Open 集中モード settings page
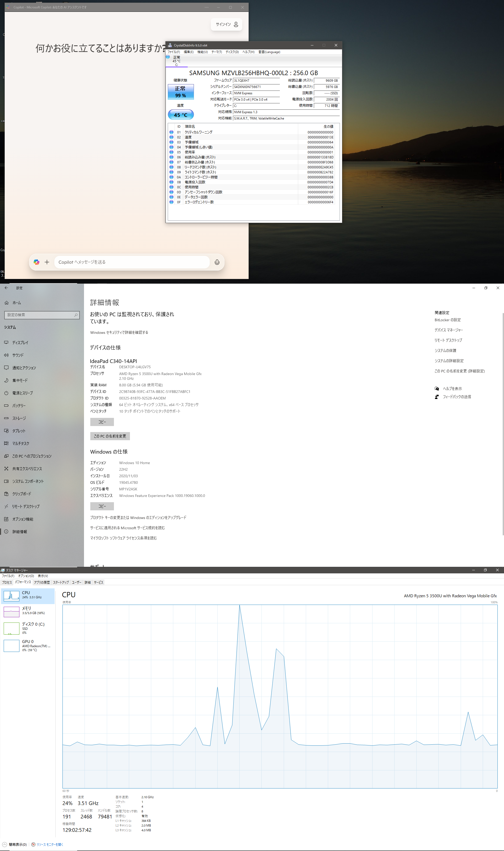The image size is (504, 851). tap(42, 381)
